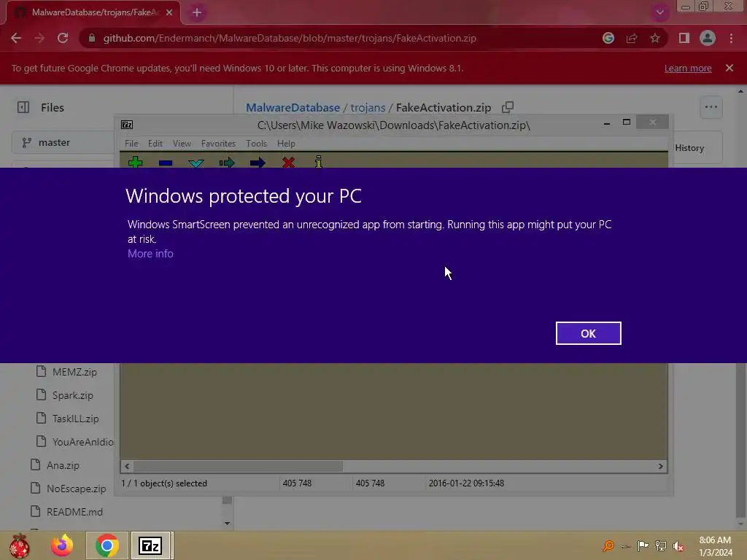Open Firefox from the taskbar
The height and width of the screenshot is (560, 747).
62,545
